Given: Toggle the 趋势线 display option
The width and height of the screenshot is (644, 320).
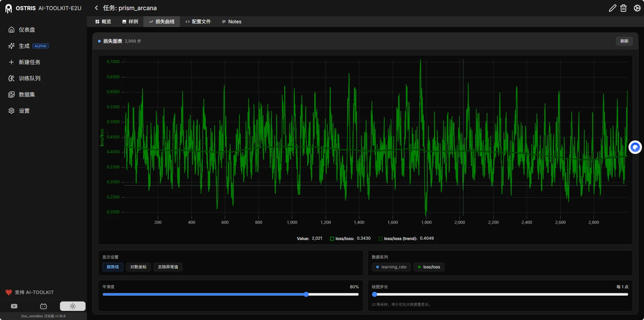Looking at the screenshot, I should 113,267.
